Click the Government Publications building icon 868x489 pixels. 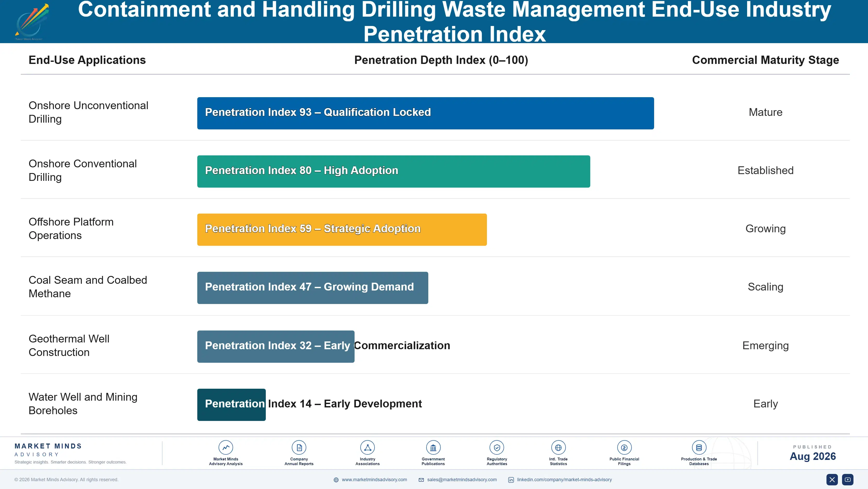tap(433, 447)
